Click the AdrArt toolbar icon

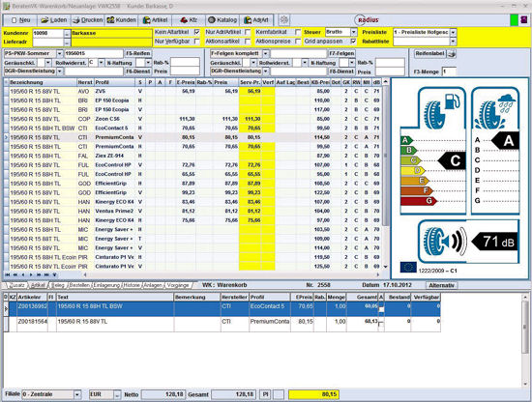tap(248, 20)
